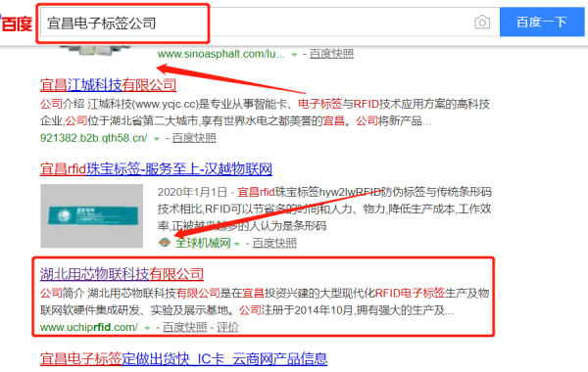
Task: Open 百度快照 for sinoasphalt result
Action: [331, 54]
